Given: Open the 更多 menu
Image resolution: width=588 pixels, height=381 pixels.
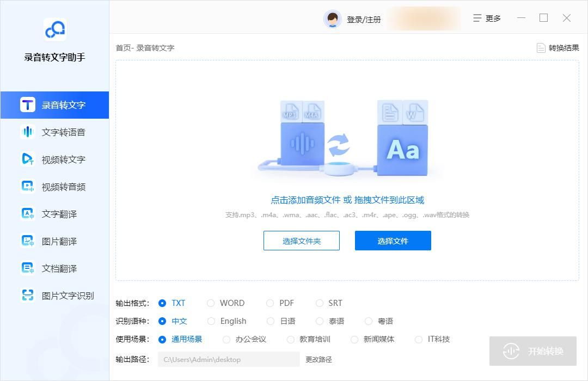Looking at the screenshot, I should coord(486,18).
